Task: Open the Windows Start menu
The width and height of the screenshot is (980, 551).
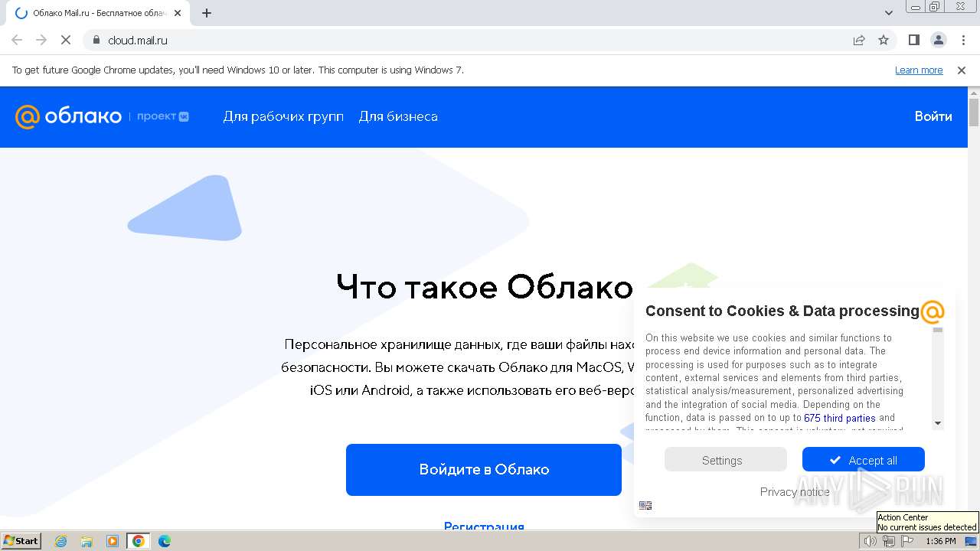Action: [21, 541]
